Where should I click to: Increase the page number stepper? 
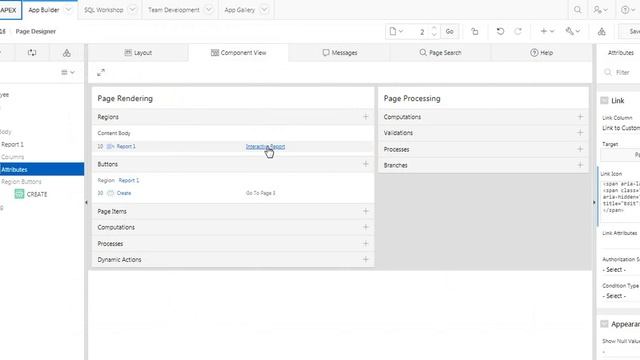tap(434, 28)
